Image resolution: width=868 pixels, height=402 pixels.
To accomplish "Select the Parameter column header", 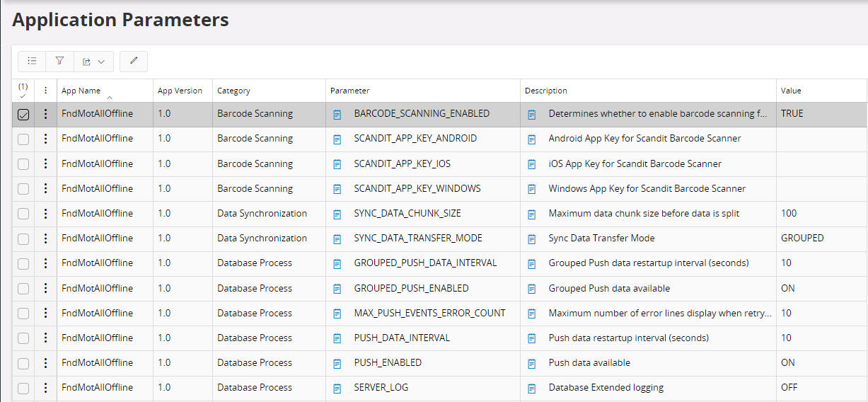I will pyautogui.click(x=349, y=91).
